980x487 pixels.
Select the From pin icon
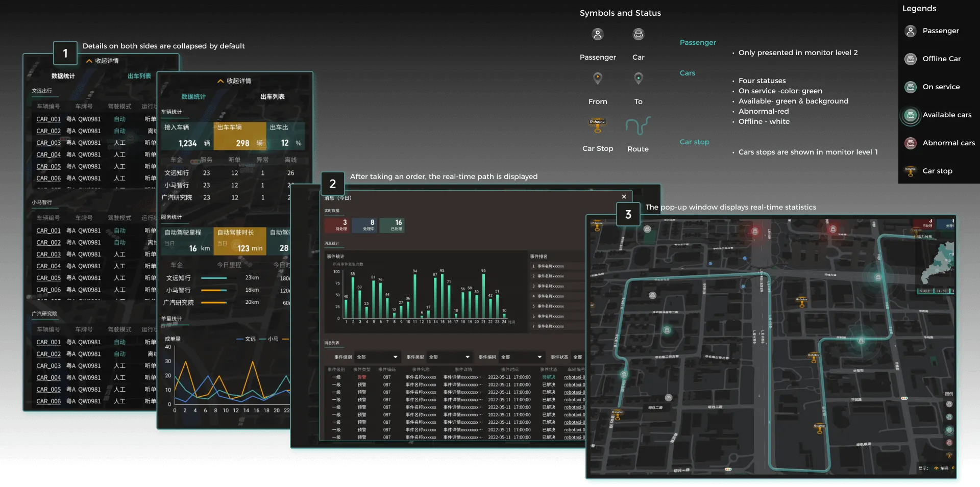click(x=598, y=78)
